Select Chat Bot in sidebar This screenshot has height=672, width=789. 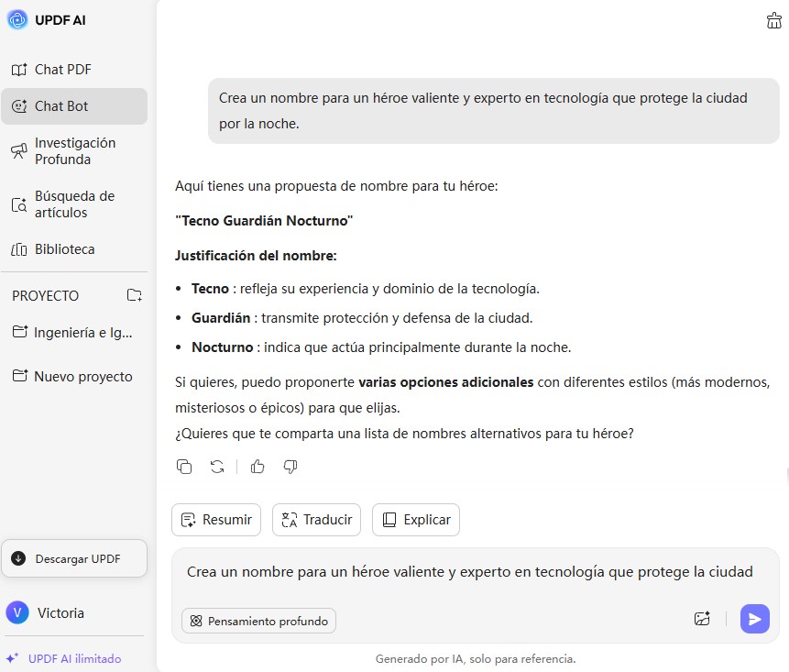pyautogui.click(x=61, y=106)
